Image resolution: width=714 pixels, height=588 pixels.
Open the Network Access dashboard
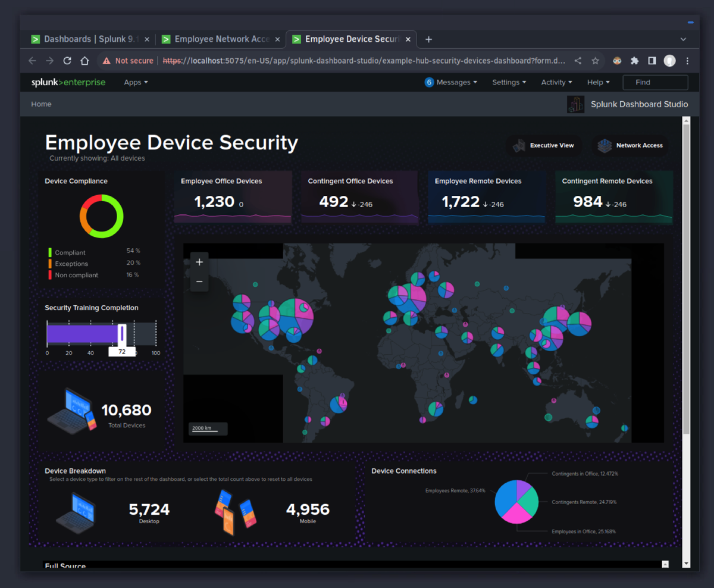[631, 145]
